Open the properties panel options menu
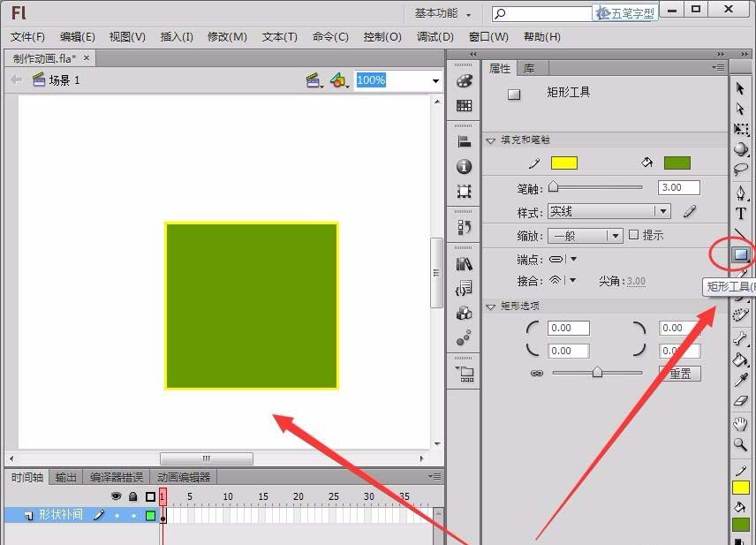The image size is (756, 545). pyautogui.click(x=718, y=67)
